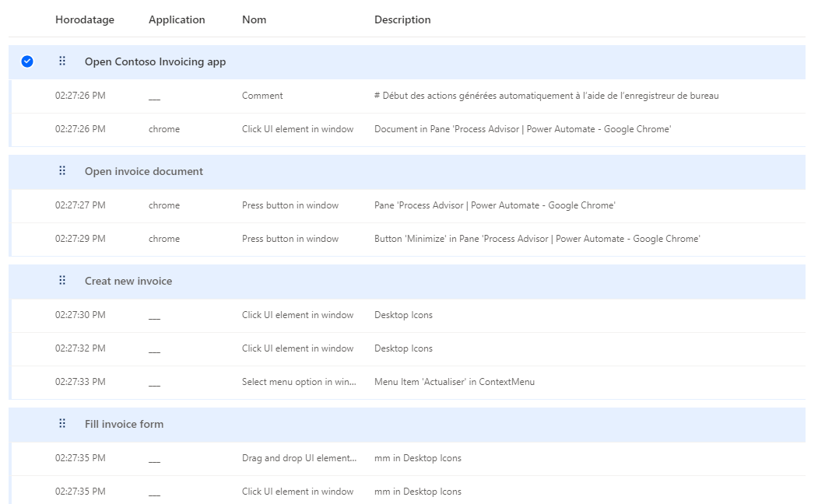
Task: Click Menu Item 'Actualiser' in ContextMenu description
Action: [454, 382]
